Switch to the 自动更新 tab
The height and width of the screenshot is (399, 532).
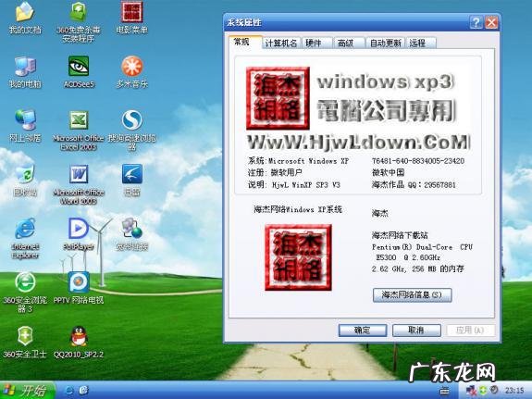point(386,44)
